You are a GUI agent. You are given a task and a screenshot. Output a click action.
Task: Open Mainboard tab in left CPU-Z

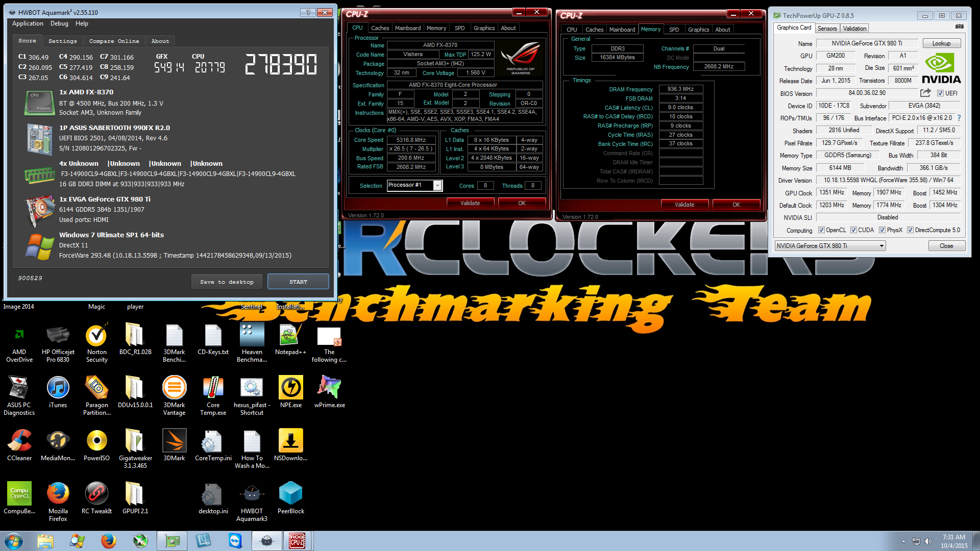pyautogui.click(x=408, y=28)
